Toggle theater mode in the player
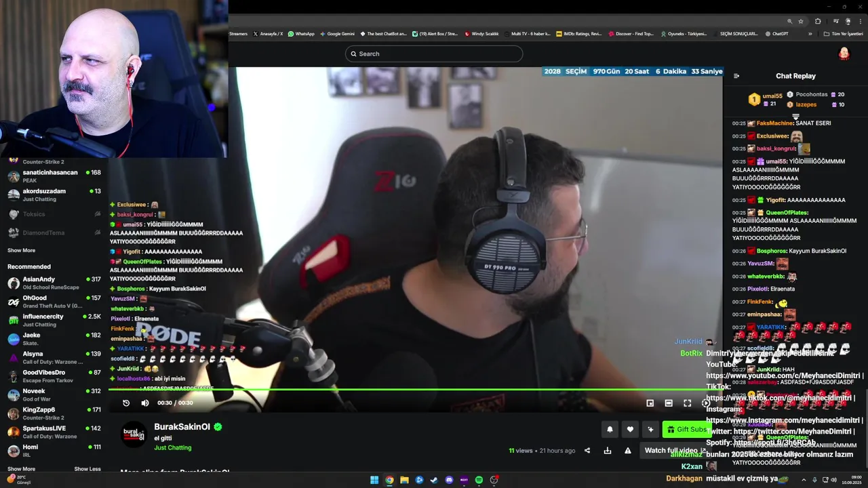Screen dimensions: 868x488 coord(669,403)
